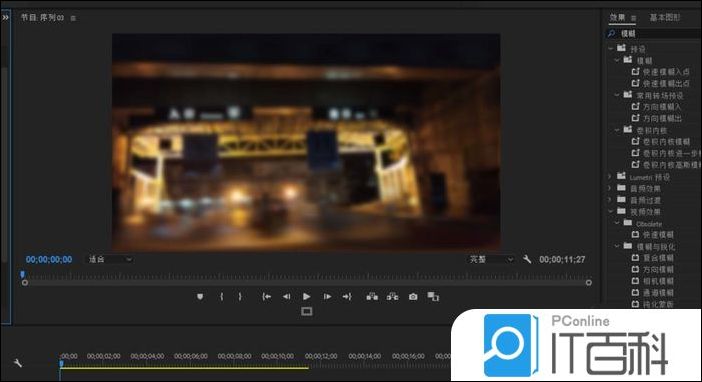Click the 00;00;11;27 duration timecode
The height and width of the screenshot is (382, 702).
coord(562,259)
